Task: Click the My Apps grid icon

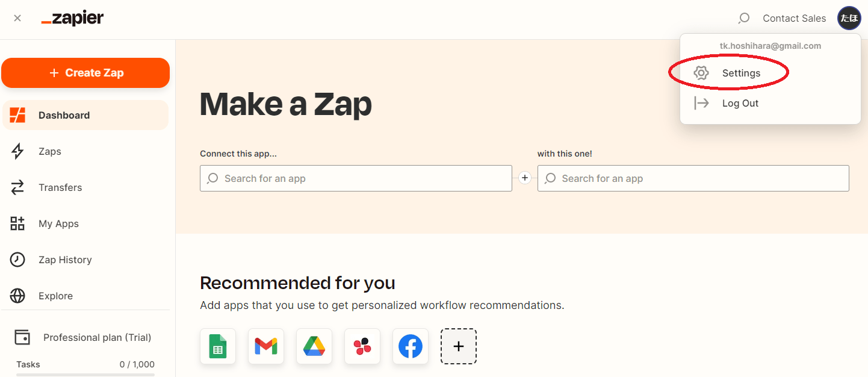Action: pyautogui.click(x=17, y=223)
